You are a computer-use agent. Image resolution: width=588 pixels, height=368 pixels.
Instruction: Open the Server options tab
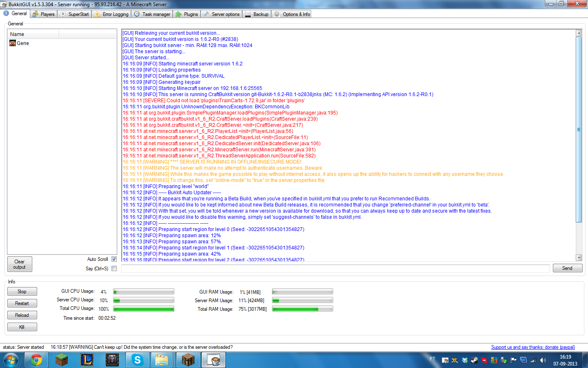point(221,13)
